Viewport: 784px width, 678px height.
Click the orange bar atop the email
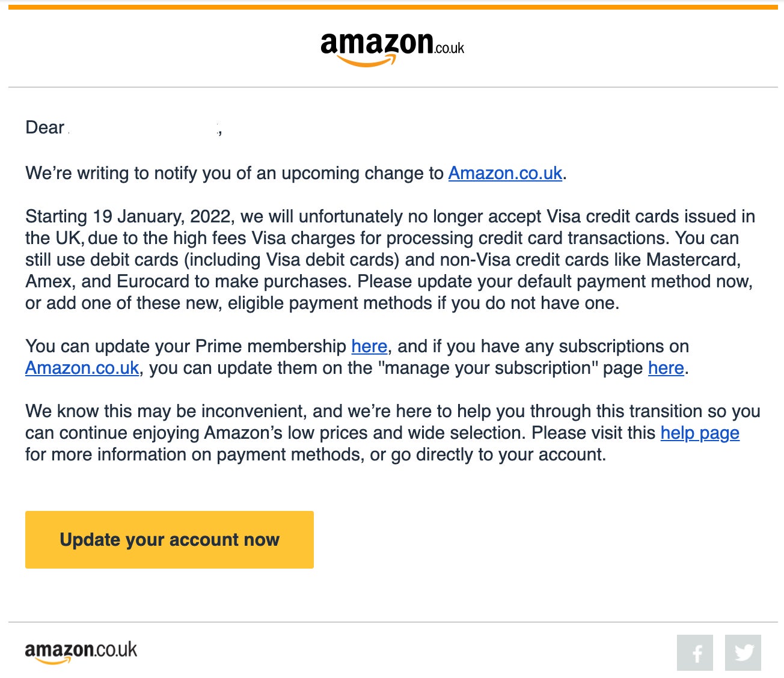pos(393,7)
